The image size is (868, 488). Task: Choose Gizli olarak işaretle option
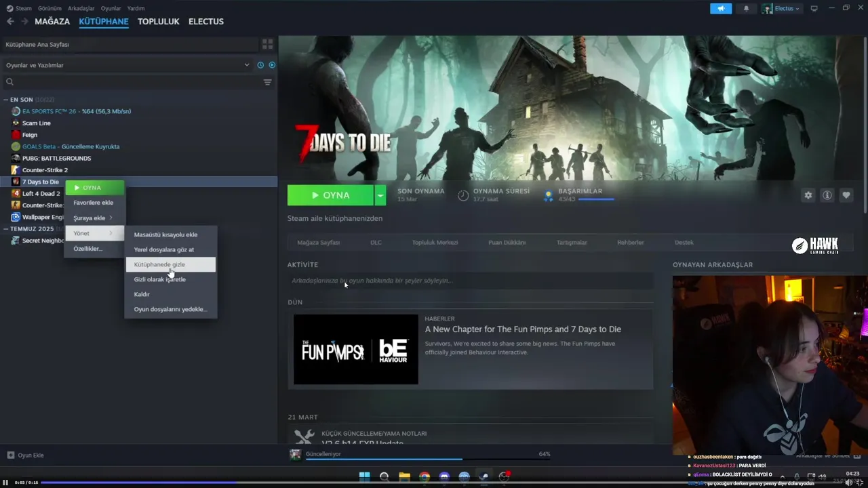171,279
